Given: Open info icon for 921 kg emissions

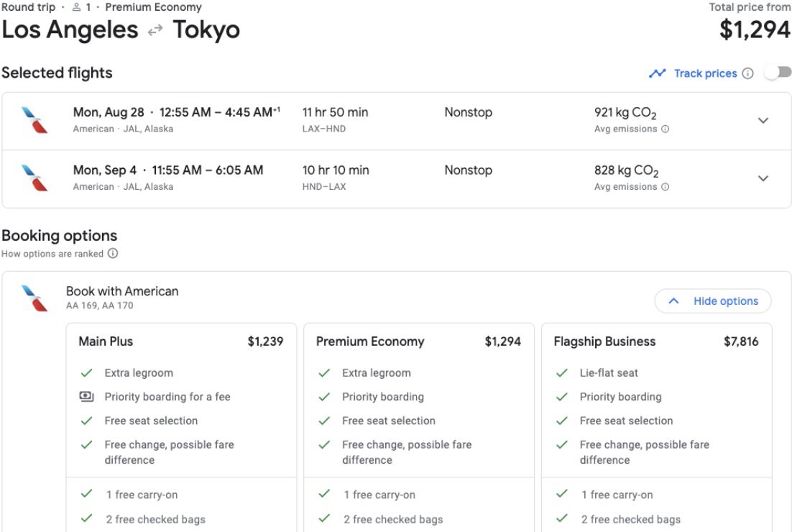Looking at the screenshot, I should pyautogui.click(x=666, y=129).
